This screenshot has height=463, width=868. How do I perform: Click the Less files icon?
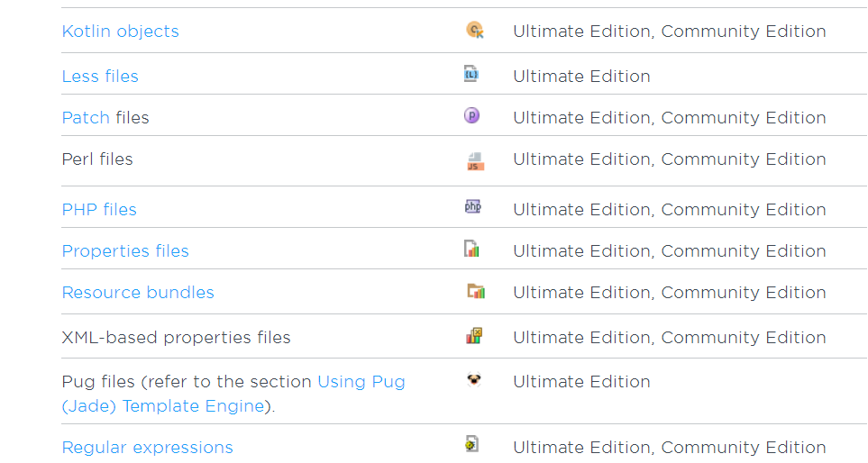pyautogui.click(x=471, y=74)
